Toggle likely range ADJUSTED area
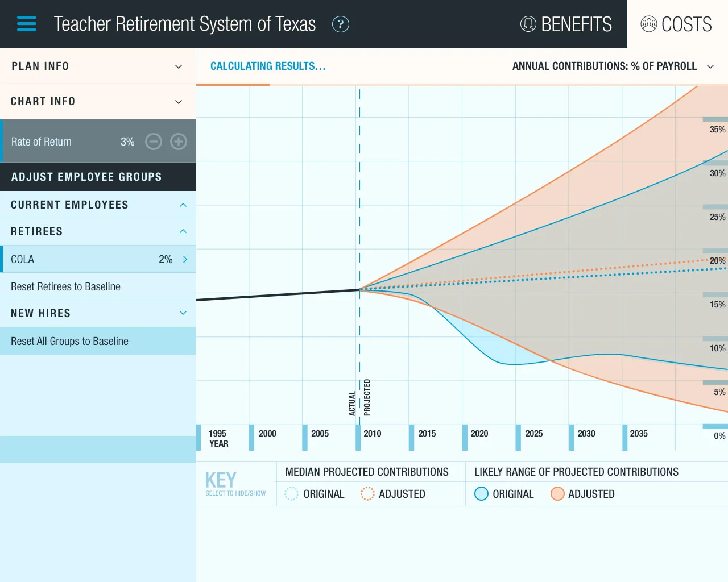728x582 pixels. (582, 494)
